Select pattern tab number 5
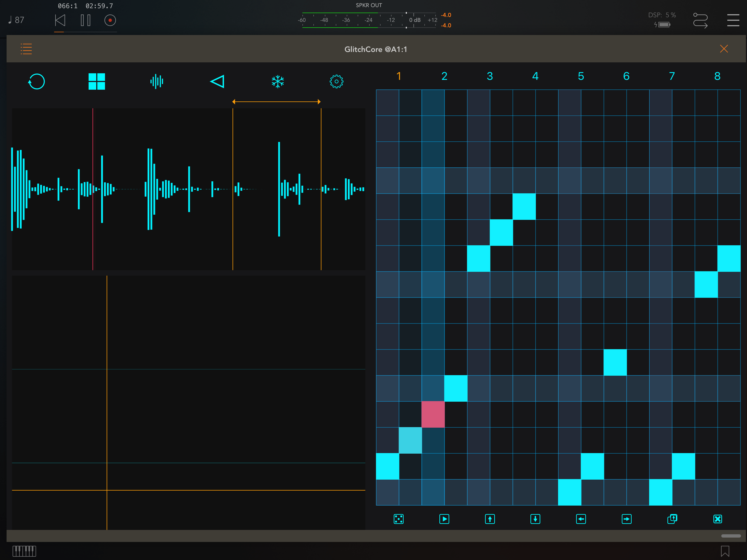This screenshot has height=560, width=747. [x=581, y=76]
